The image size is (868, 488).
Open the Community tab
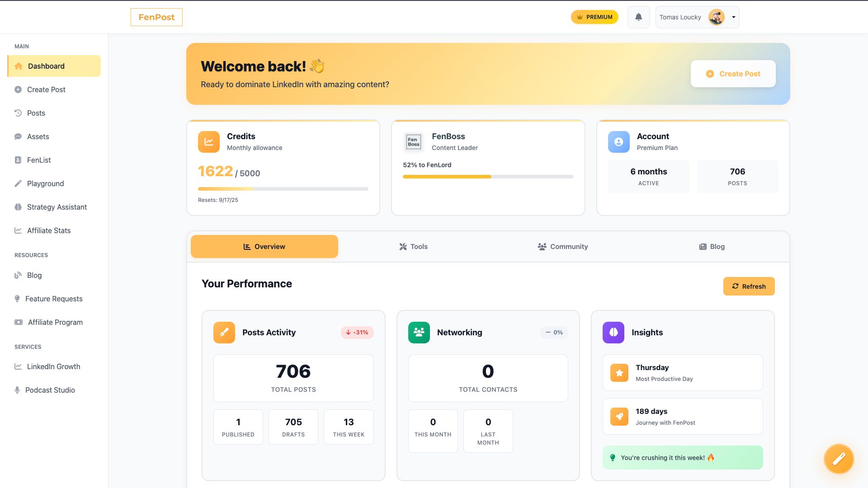click(x=562, y=247)
